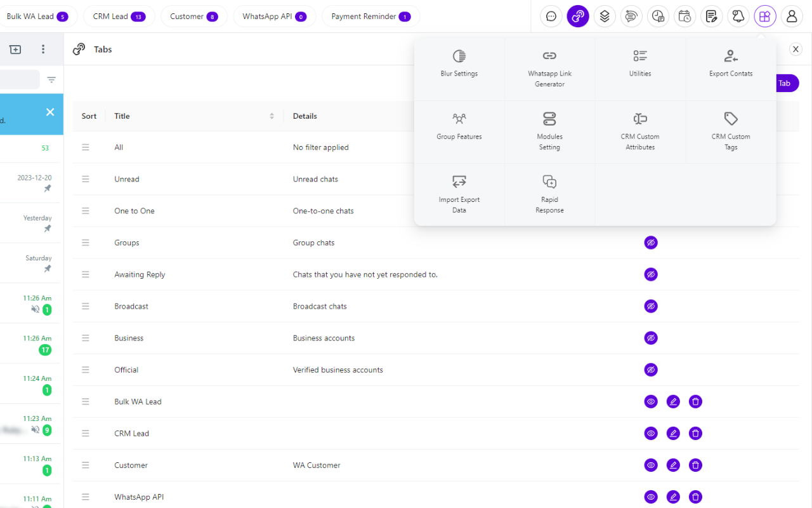Screen dimensions: 812x508
Task: Click the speech bubbles broadcast icon
Action: (631, 17)
